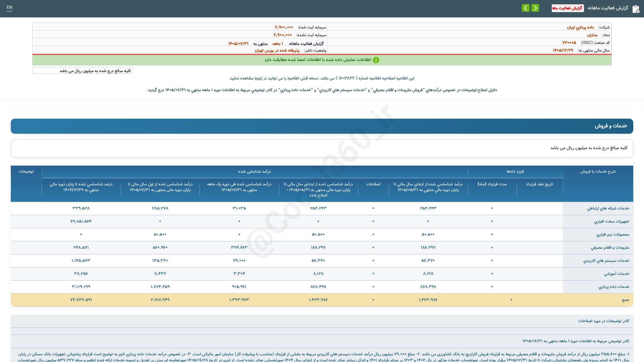Click the green info icon in notice bar
644x362 pixels.
[376, 60]
